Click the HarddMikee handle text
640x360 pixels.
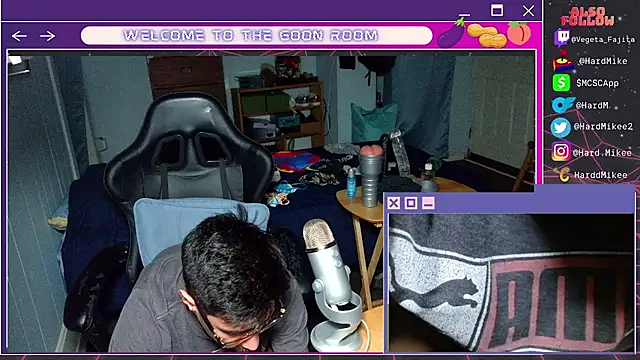600,175
